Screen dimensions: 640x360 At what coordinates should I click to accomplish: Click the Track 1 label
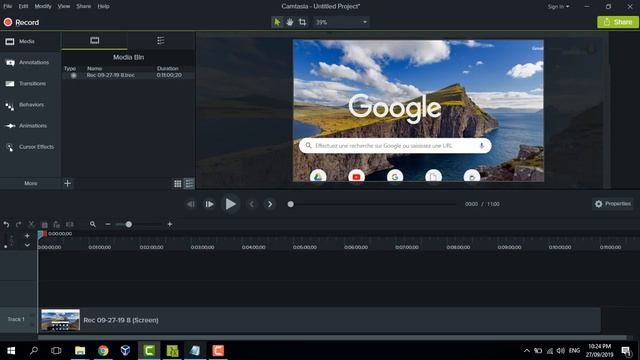tap(16, 319)
